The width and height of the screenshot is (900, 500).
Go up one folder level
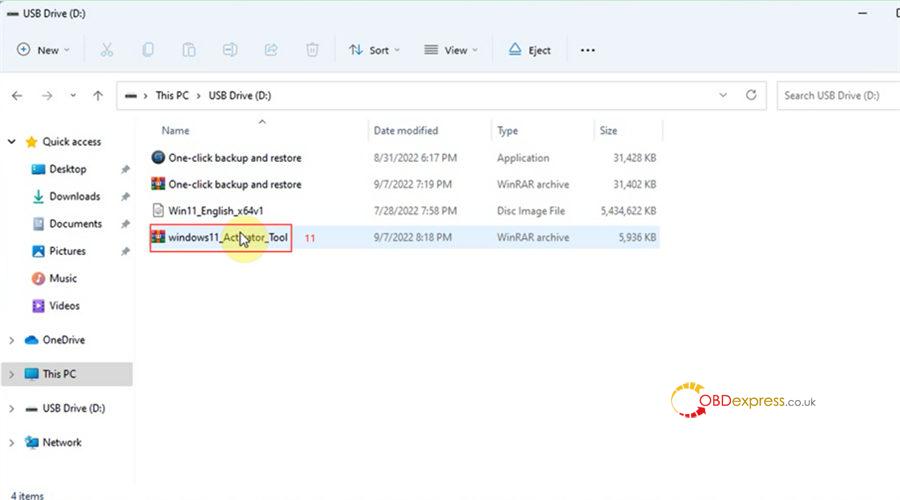click(98, 95)
